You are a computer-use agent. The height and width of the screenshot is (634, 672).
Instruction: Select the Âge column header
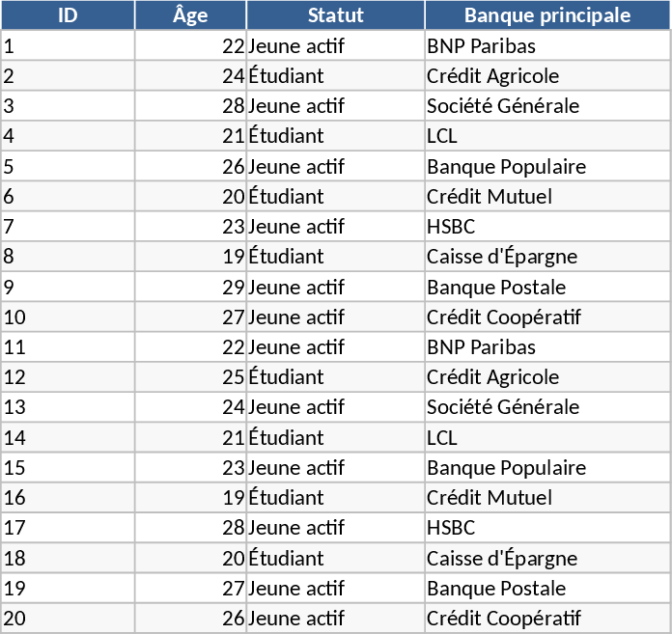(x=190, y=15)
